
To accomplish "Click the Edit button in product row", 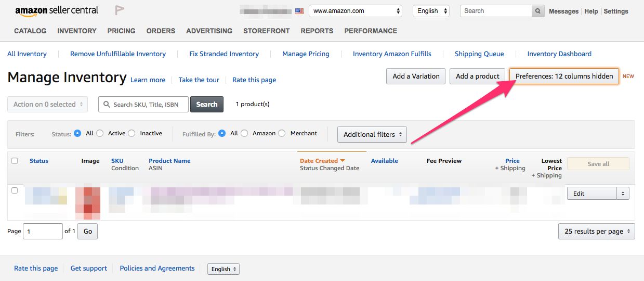I will click(x=592, y=194).
